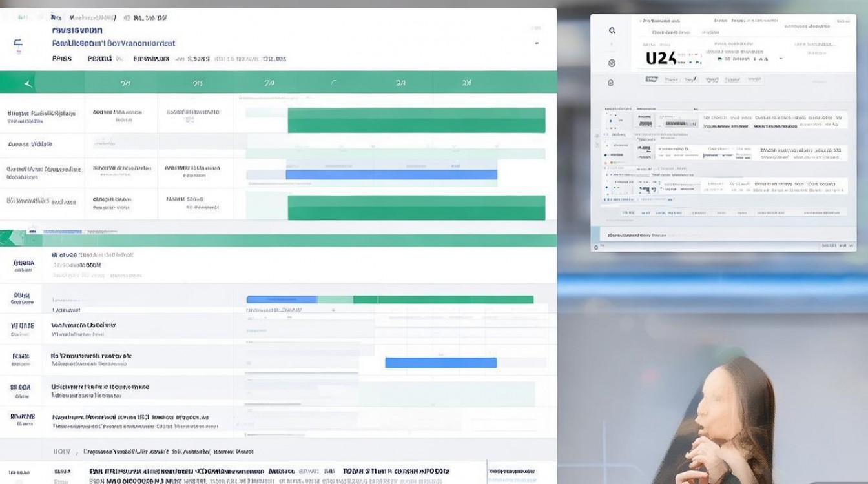868x484 pixels.
Task: Click the blue bar in the upper Gantt chart
Action: (391, 175)
